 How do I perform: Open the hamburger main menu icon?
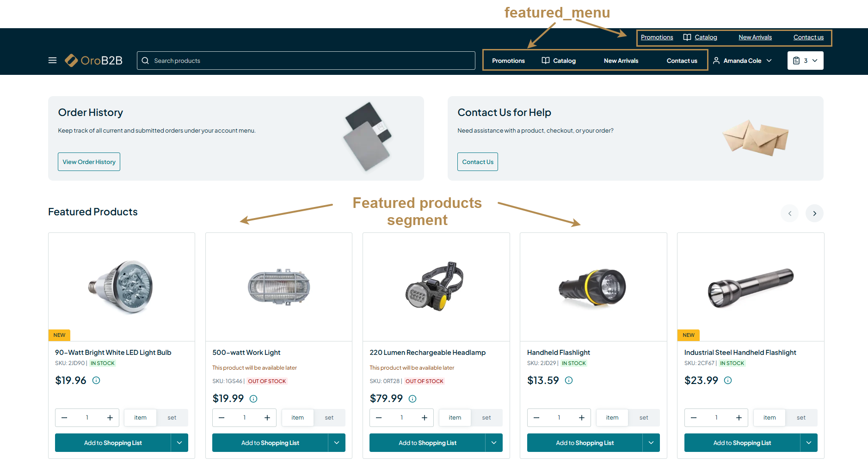pyautogui.click(x=52, y=61)
